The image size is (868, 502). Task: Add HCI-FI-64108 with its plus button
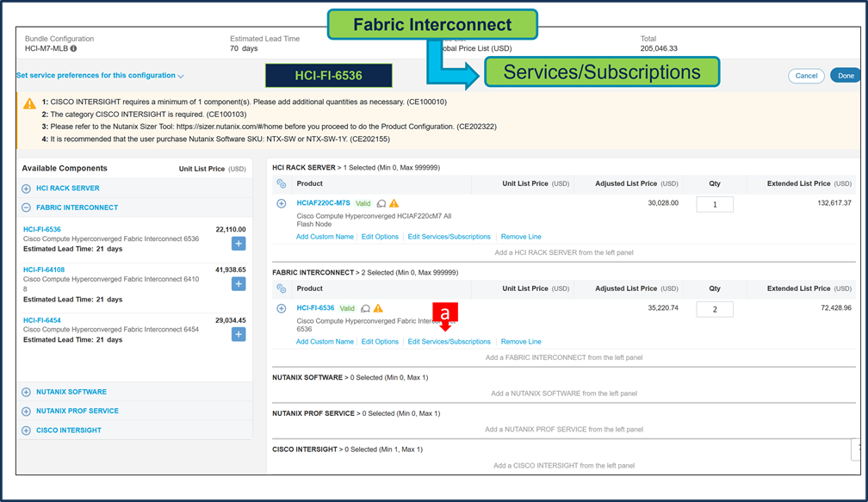click(239, 284)
